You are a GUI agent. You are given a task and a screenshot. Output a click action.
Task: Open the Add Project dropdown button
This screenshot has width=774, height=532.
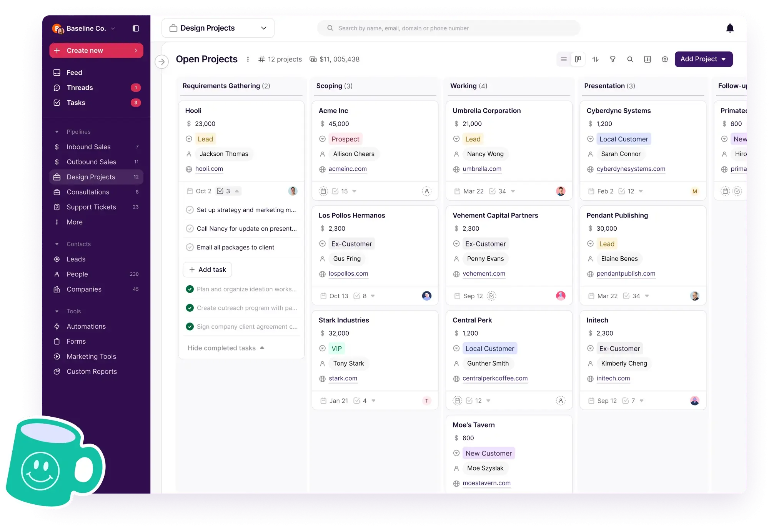coord(703,59)
